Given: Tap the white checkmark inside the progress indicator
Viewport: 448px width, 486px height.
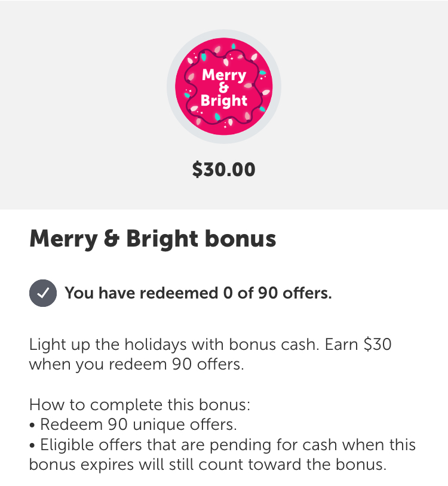Looking at the screenshot, I should (42, 293).
